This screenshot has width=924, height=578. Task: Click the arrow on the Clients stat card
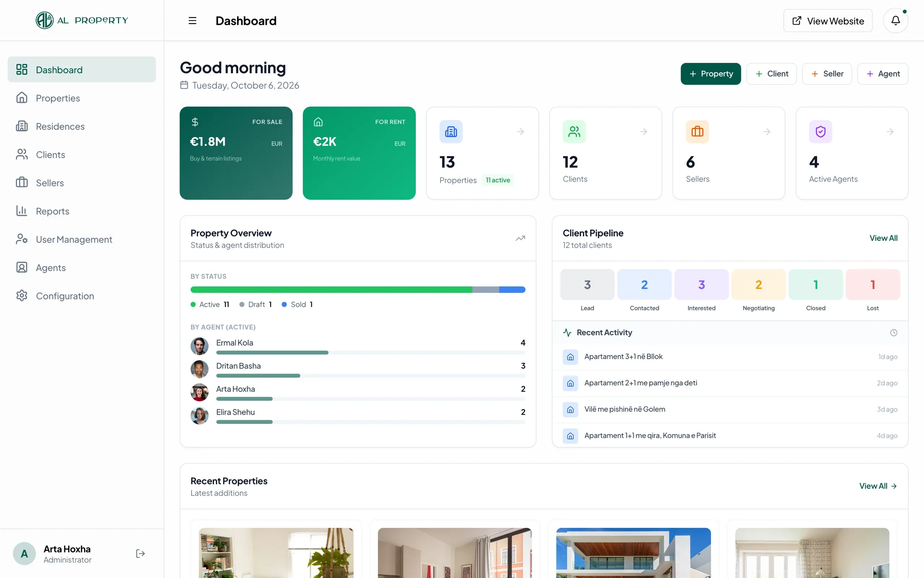point(643,131)
